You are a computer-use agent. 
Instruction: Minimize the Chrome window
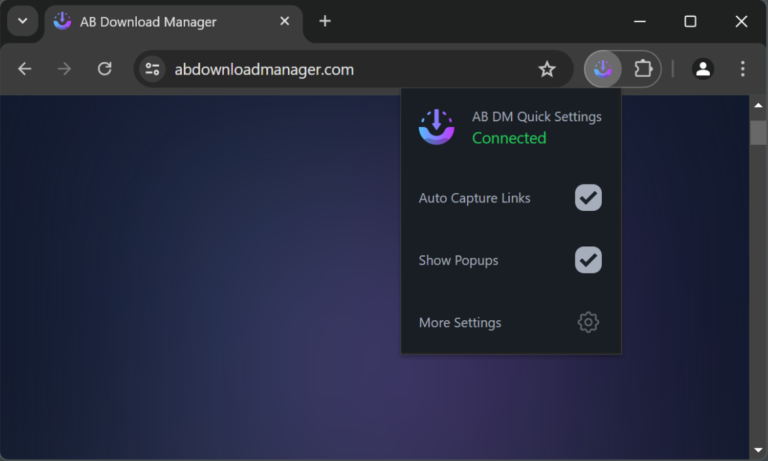click(x=640, y=22)
